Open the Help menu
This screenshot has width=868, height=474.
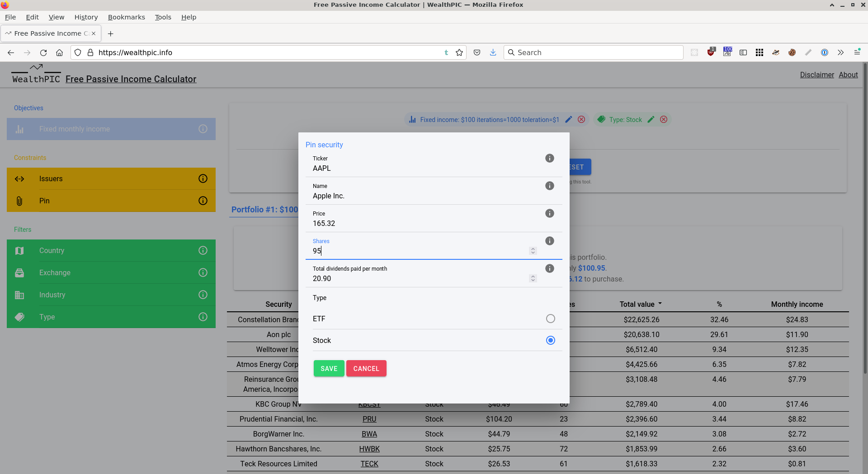[x=189, y=17]
